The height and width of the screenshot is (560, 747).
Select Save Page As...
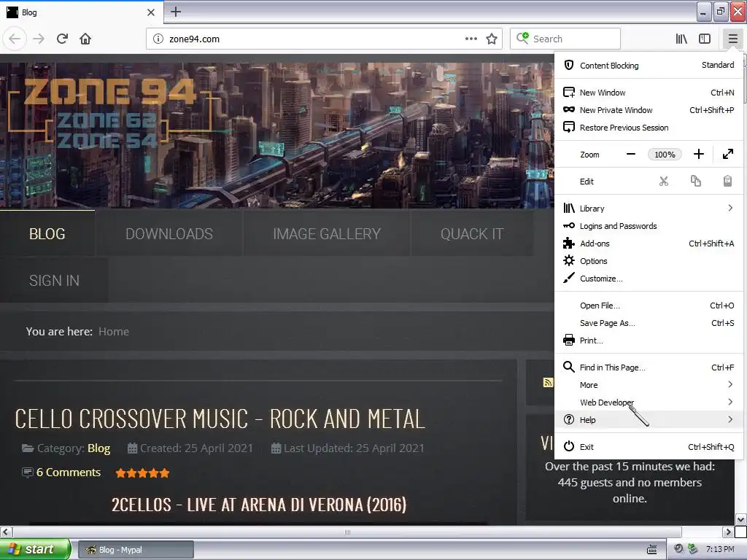[x=649, y=323]
